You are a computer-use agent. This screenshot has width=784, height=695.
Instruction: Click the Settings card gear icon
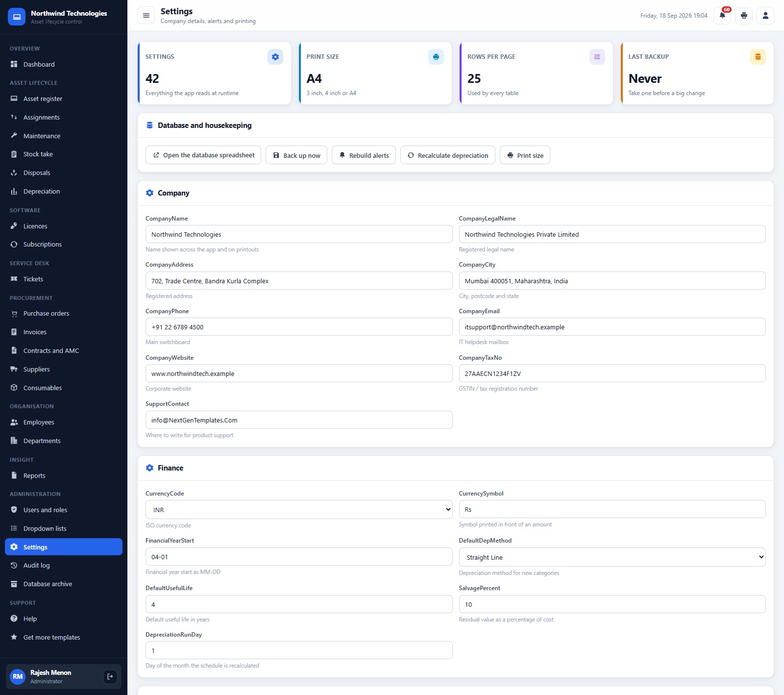(275, 57)
